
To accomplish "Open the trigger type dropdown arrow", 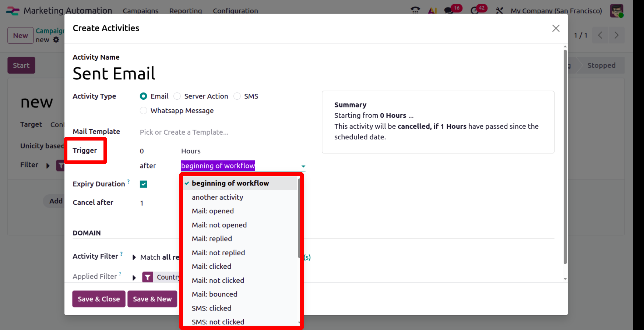I will point(303,166).
